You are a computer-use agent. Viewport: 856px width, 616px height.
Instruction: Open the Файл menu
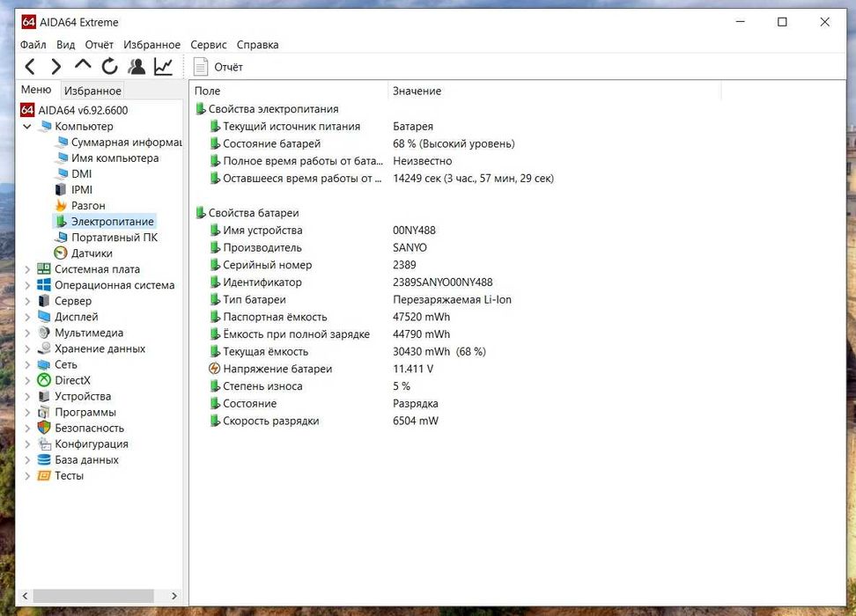(x=33, y=45)
